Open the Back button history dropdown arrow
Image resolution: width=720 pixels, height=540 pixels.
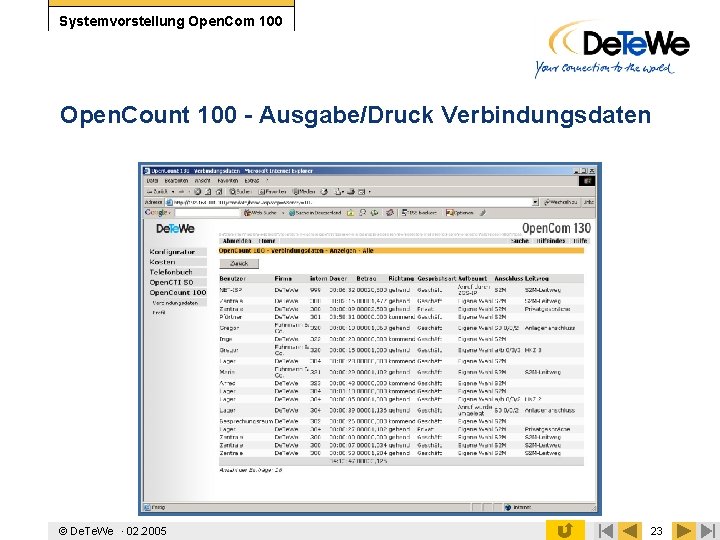tap(173, 191)
